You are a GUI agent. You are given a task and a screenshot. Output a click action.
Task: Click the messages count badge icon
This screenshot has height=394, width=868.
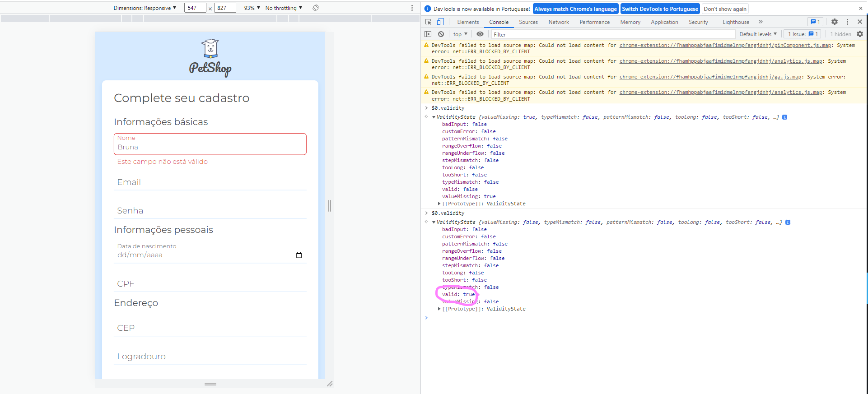815,22
